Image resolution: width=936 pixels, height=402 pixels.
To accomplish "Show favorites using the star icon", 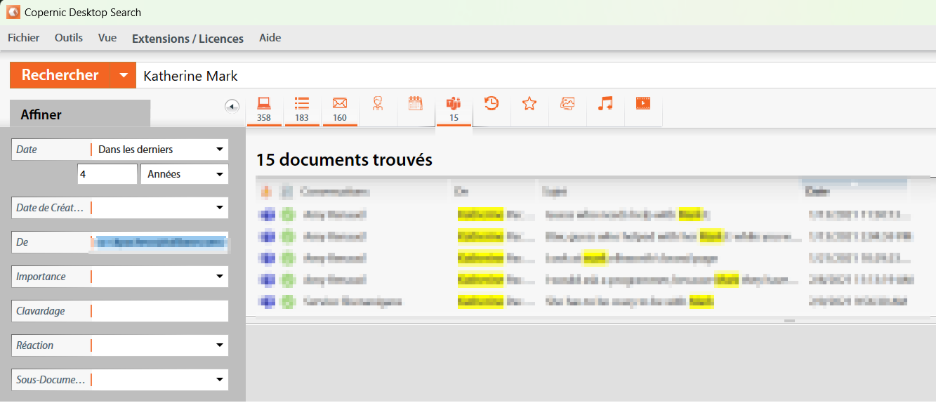I will pyautogui.click(x=529, y=103).
